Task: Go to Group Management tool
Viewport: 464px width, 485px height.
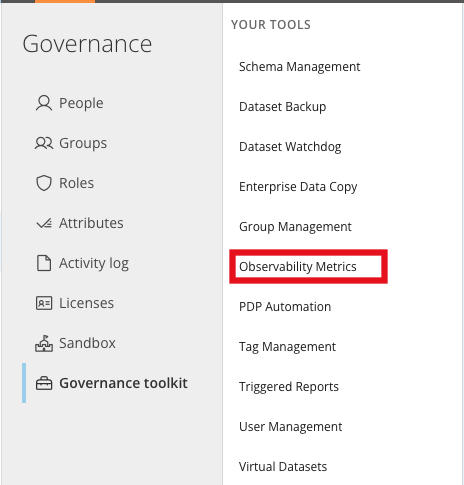Action: 295,227
